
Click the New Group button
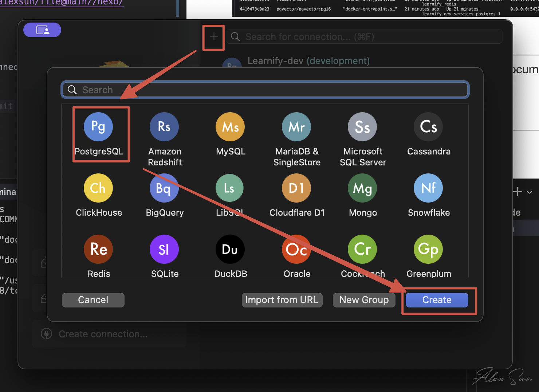364,300
